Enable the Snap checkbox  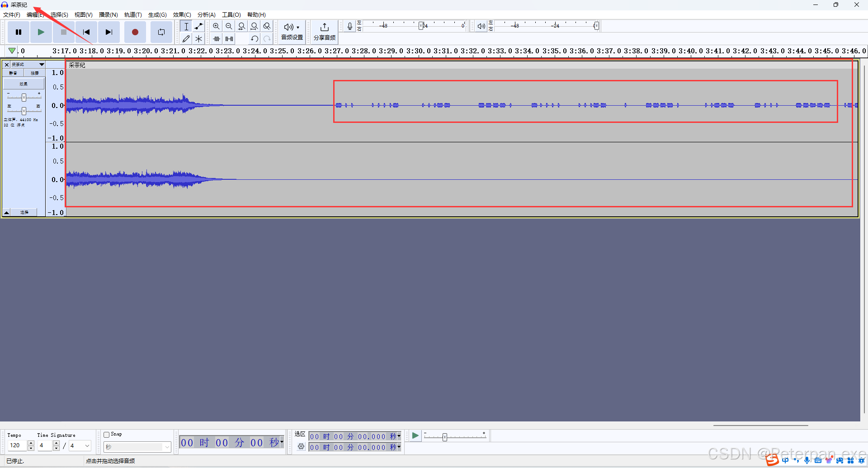(x=107, y=435)
